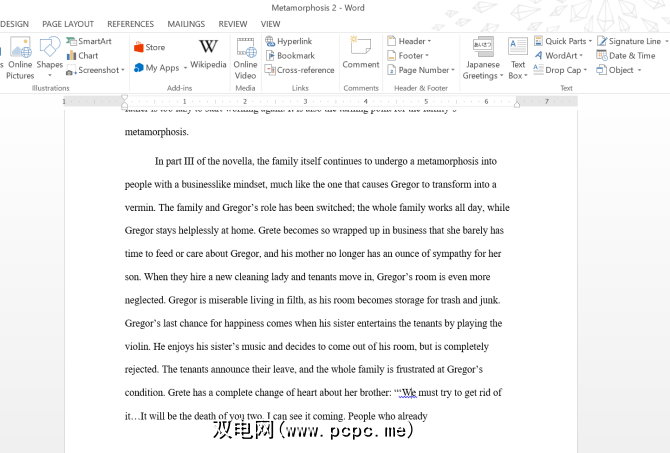Viewport: 670px width, 453px height.
Task: Add a Bookmark
Action: click(290, 56)
